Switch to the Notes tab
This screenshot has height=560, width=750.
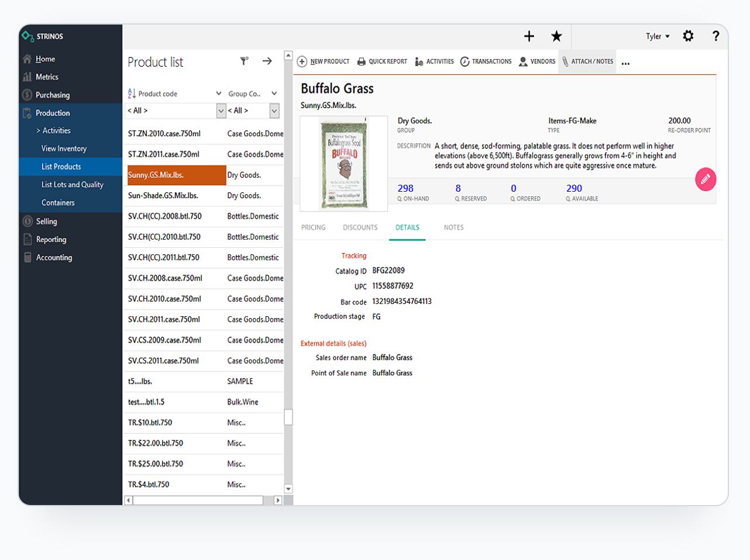point(453,227)
